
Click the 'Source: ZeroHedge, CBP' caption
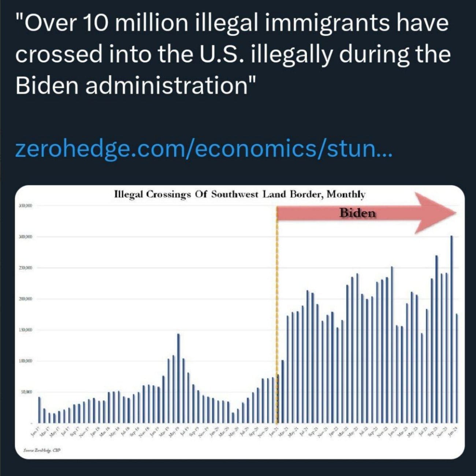[x=41, y=450]
